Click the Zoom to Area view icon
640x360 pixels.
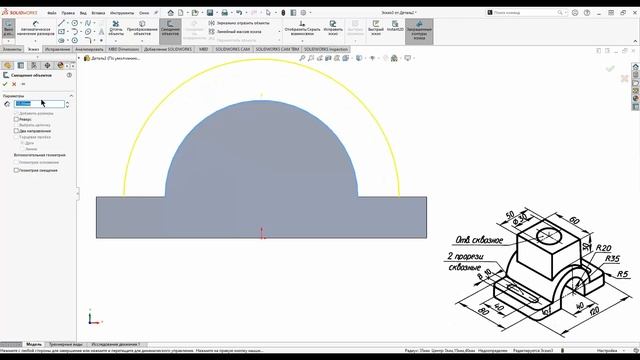[x=311, y=58]
